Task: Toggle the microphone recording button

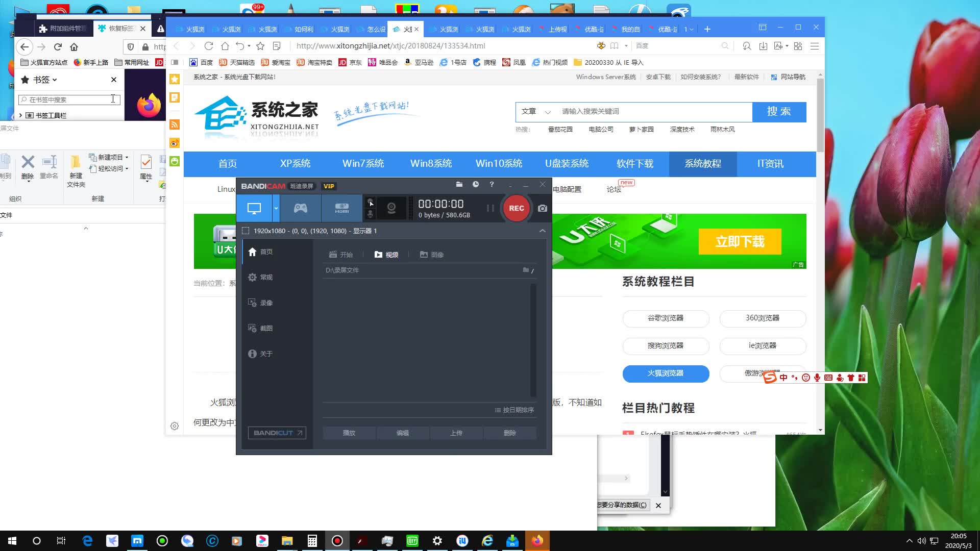Action: coord(371,214)
